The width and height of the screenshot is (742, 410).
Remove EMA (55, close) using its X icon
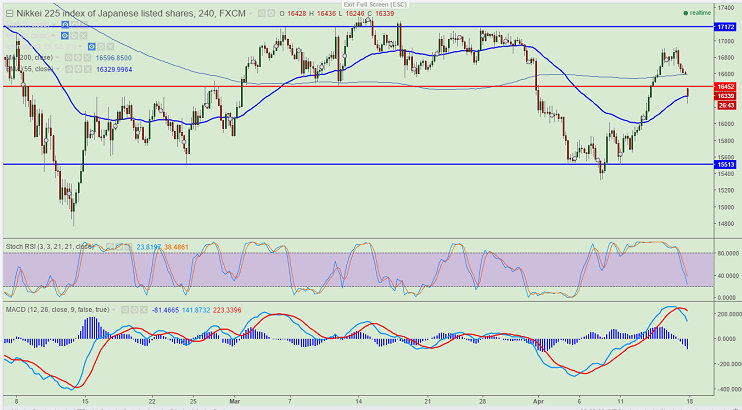[x=88, y=69]
